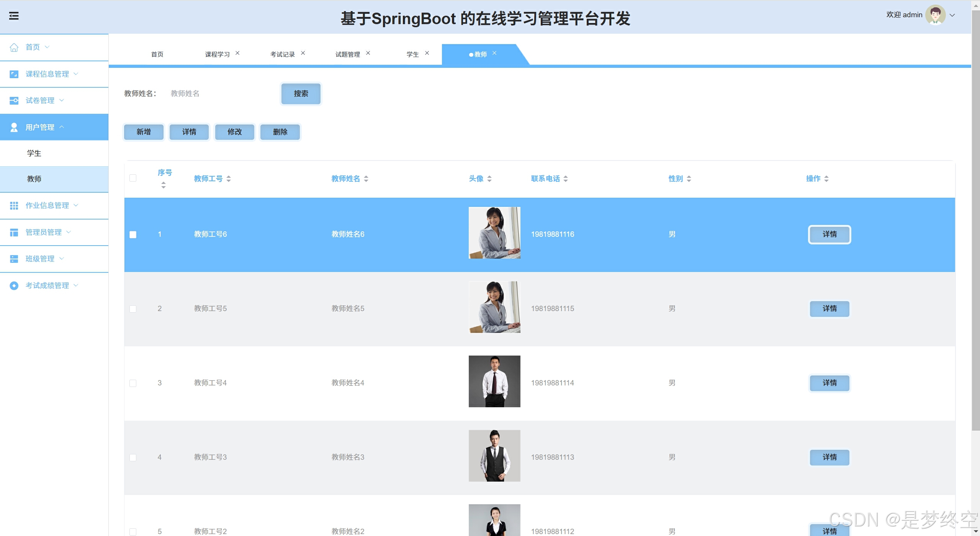Image resolution: width=980 pixels, height=536 pixels.
Task: Collapse the 用户管理 menu
Action: 40,127
